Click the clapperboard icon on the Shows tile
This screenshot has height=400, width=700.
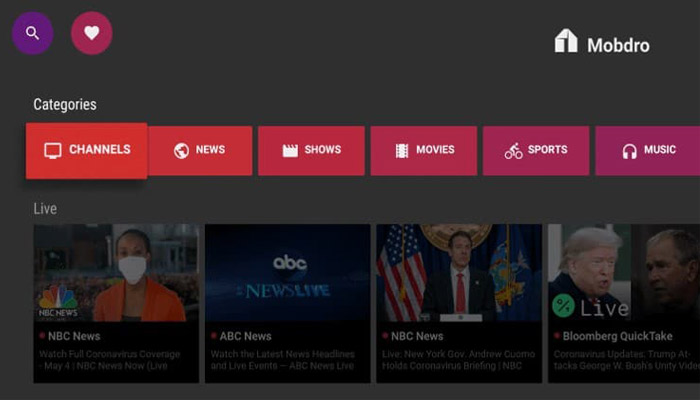[290, 150]
